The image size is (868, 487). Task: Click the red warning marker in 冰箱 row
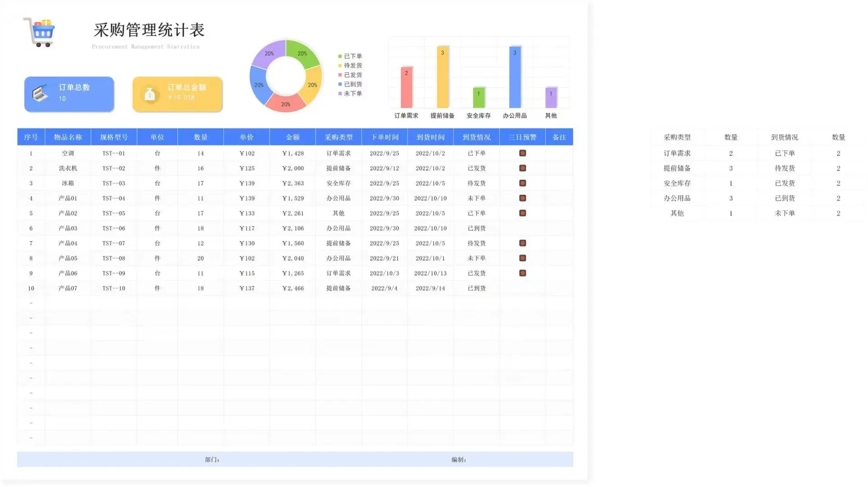[523, 183]
